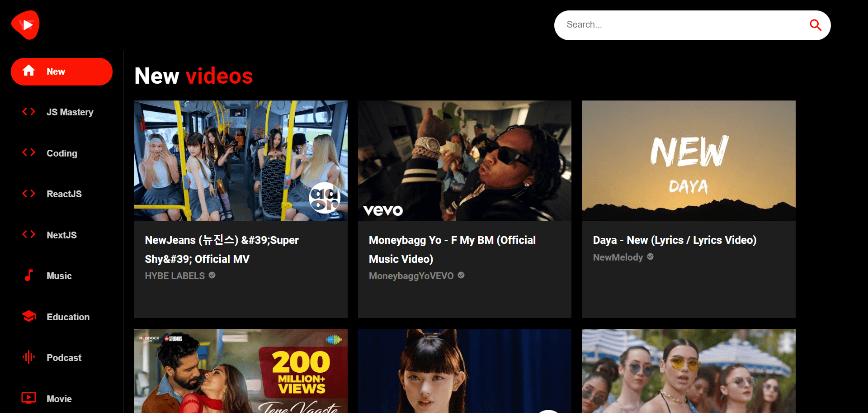This screenshot has width=868, height=413.
Task: Open the Education category
Action: coord(61,317)
